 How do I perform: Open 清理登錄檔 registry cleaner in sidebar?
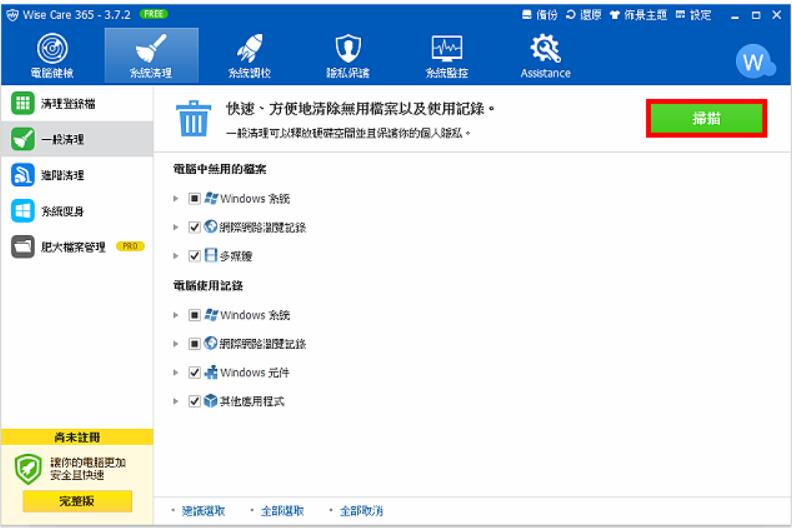[x=77, y=103]
